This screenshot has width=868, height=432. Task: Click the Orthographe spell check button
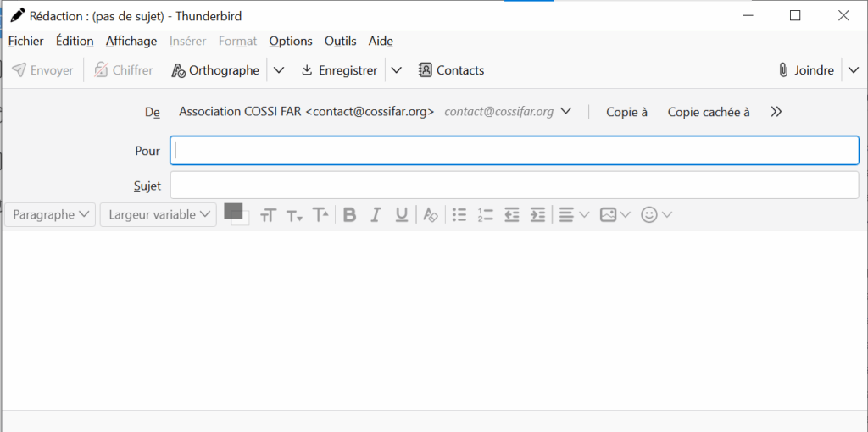(x=215, y=70)
